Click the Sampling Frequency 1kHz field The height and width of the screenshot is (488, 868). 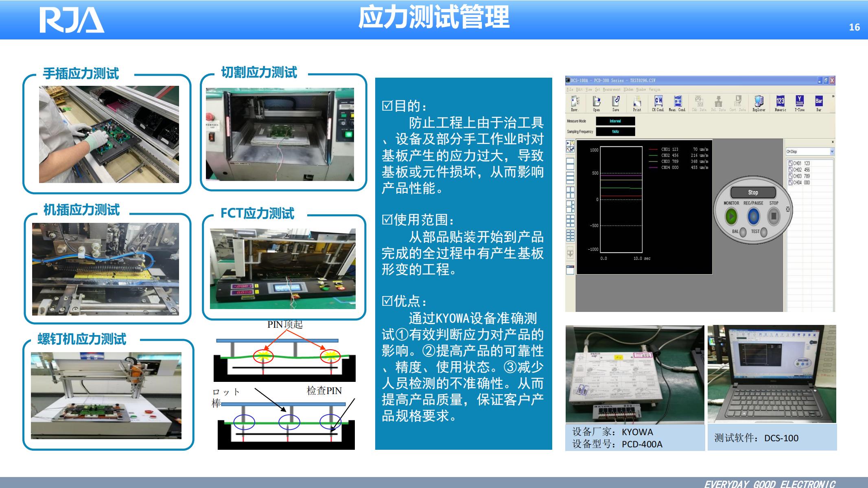615,132
